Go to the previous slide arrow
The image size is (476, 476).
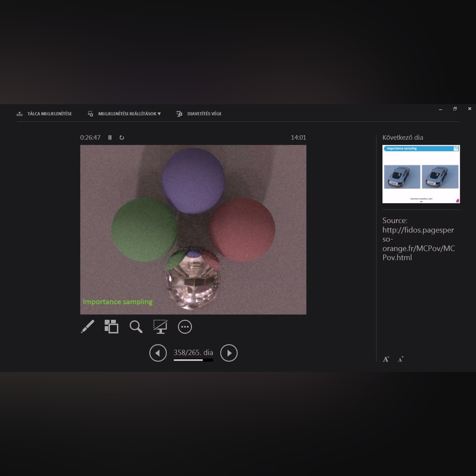158,353
